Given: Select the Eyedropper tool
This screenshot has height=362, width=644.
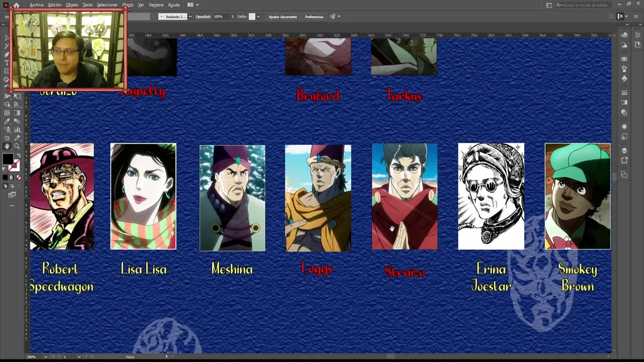Looking at the screenshot, I should tap(7, 121).
